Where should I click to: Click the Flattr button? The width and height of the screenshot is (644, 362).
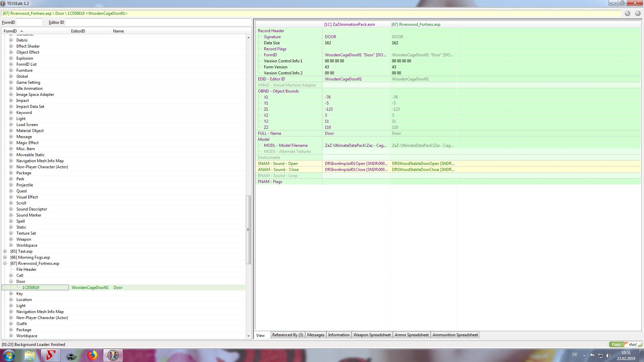tap(616, 345)
